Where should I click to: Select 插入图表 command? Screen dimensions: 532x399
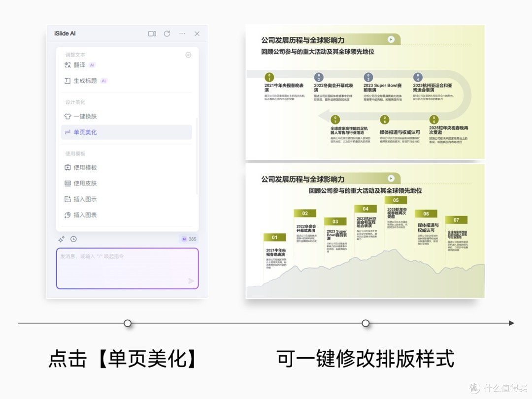coord(127,215)
